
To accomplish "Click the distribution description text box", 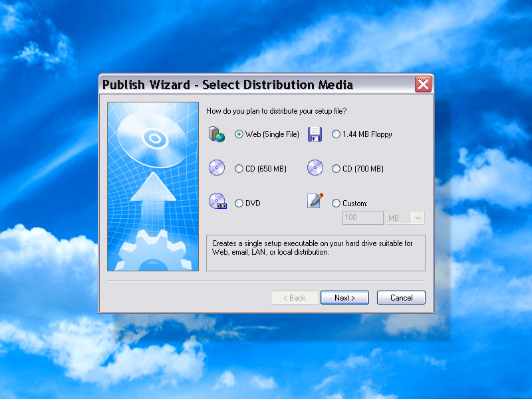I will point(315,253).
